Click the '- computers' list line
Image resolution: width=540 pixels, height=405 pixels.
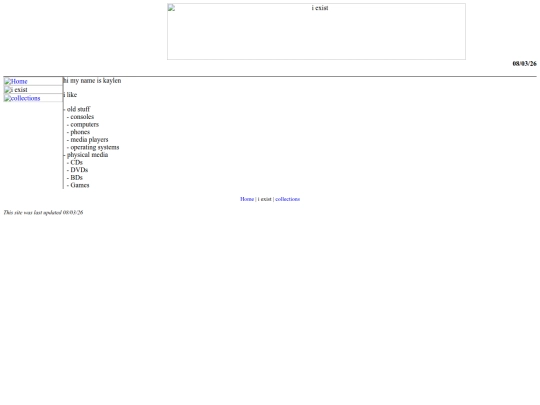83,124
